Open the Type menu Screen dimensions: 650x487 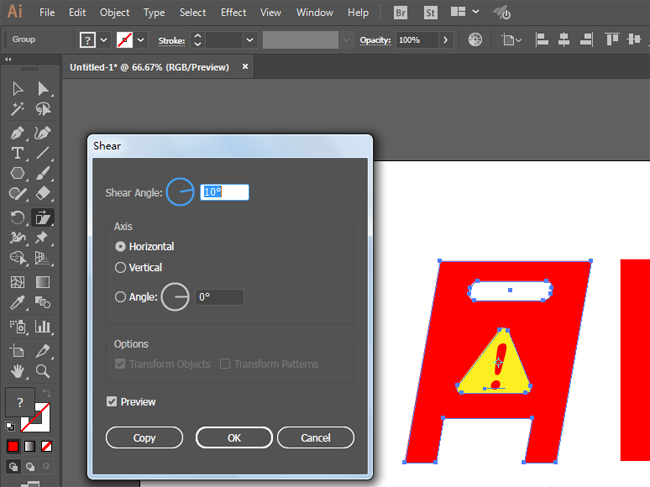154,13
